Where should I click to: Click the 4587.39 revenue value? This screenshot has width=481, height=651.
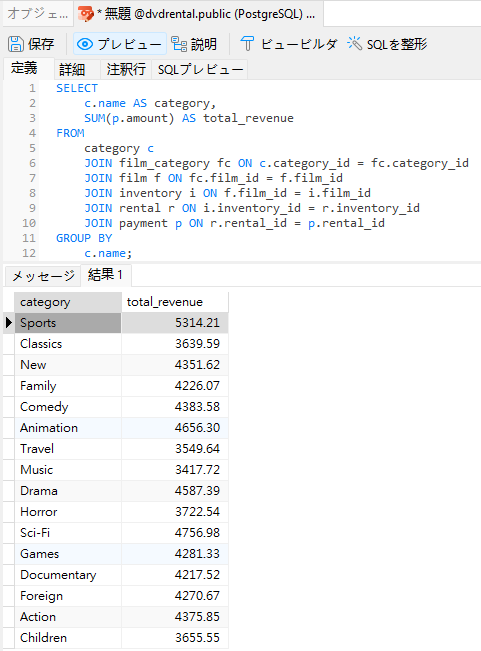(197, 491)
